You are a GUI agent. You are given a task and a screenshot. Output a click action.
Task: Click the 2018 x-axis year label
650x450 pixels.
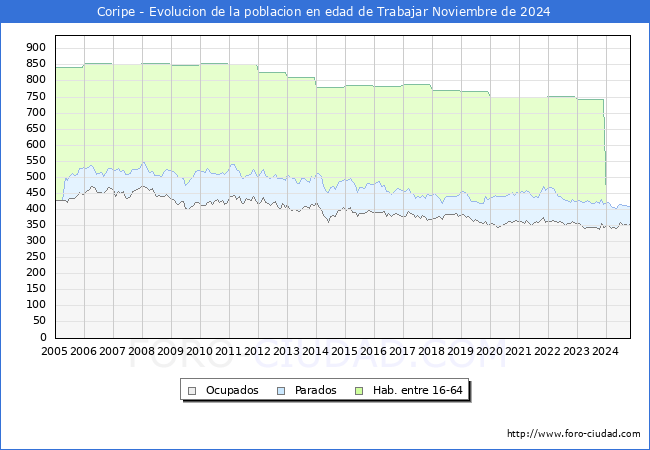(432, 351)
